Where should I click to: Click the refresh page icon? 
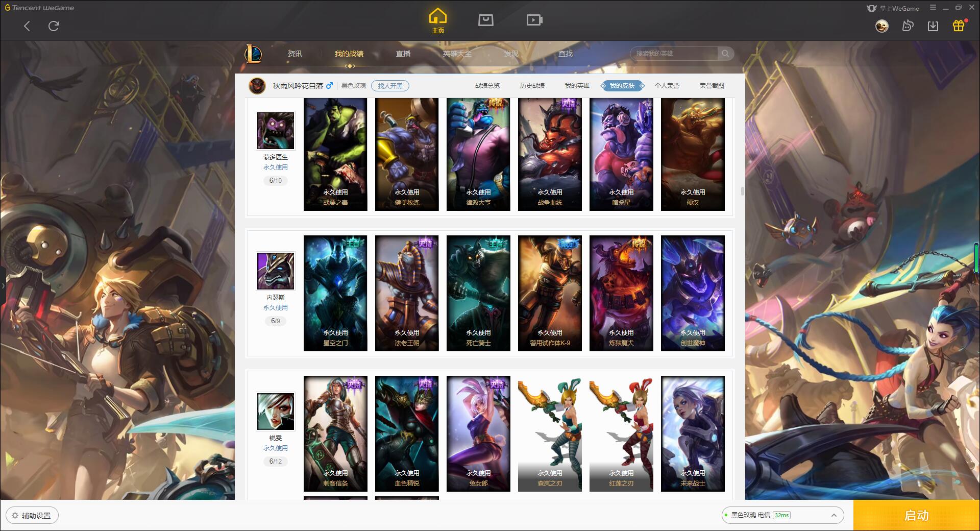[54, 26]
